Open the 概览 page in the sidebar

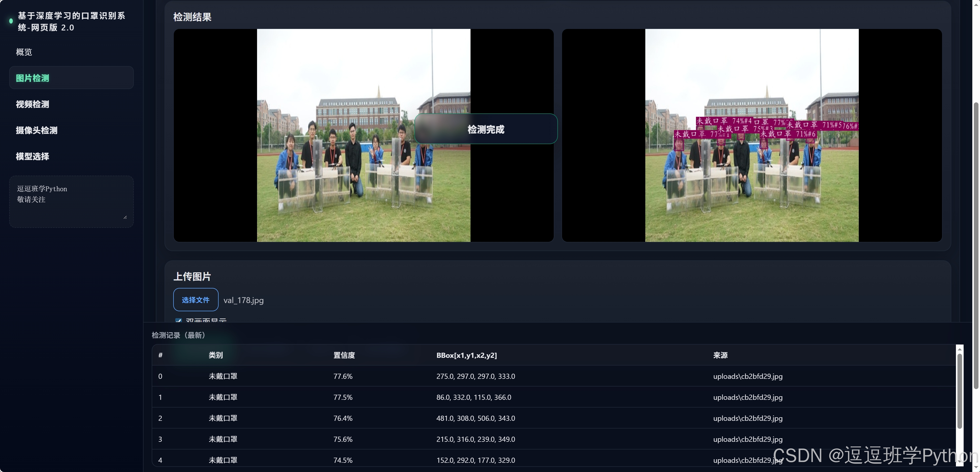24,52
